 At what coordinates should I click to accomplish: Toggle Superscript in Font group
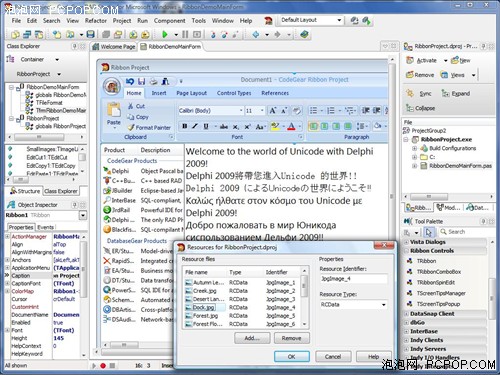247,126
